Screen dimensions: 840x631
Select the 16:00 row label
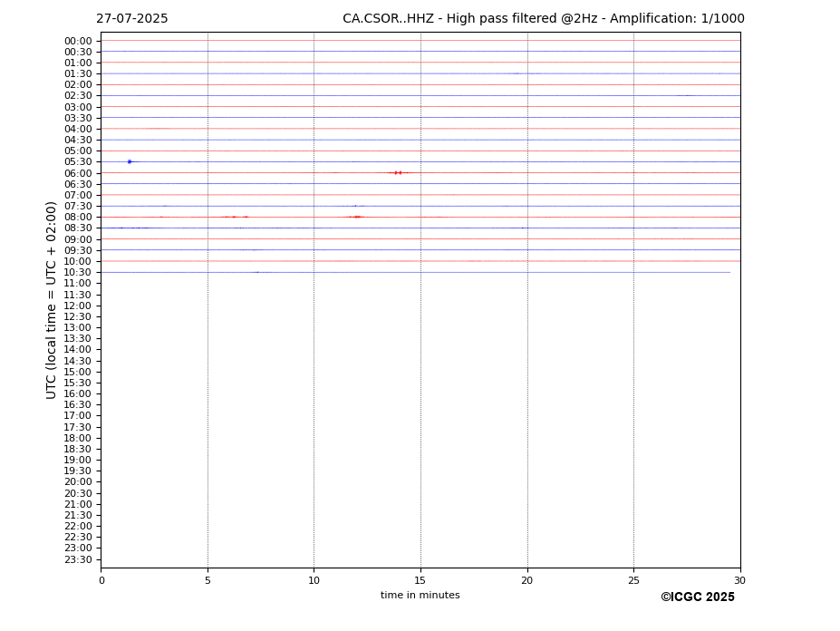click(78, 393)
